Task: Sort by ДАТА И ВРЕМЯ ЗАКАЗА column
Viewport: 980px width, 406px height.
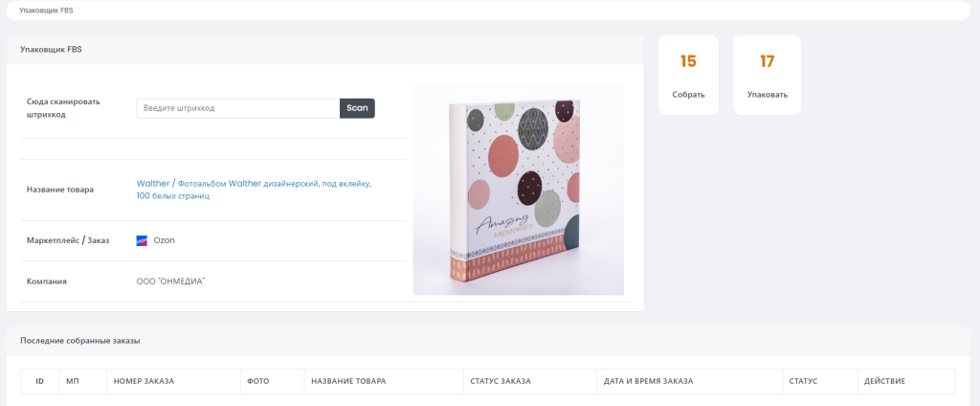Action: click(648, 382)
